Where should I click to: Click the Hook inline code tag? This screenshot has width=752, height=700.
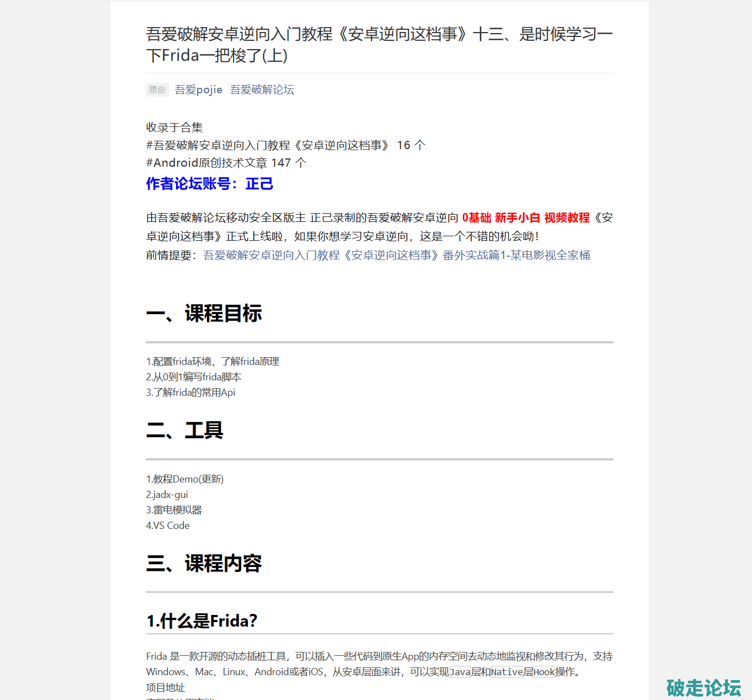point(544,672)
